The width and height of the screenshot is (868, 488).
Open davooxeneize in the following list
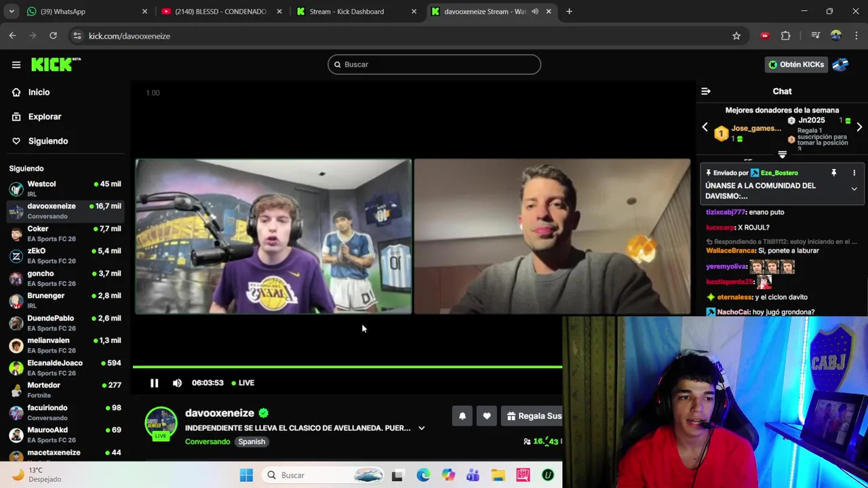click(x=65, y=211)
